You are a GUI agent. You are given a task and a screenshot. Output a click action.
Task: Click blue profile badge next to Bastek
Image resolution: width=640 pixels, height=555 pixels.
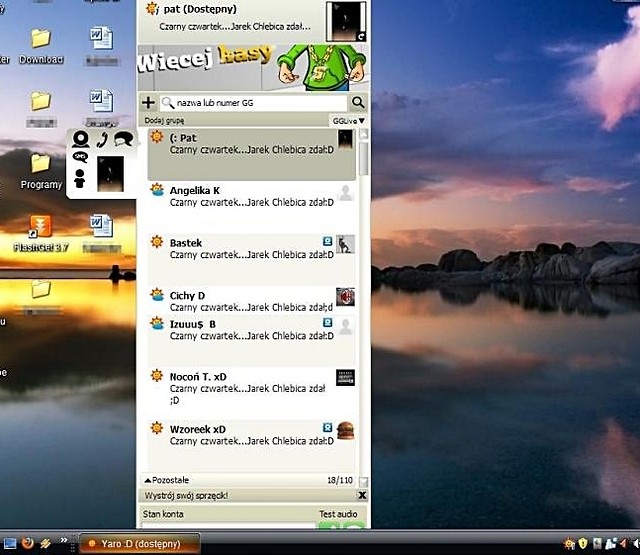[x=327, y=241]
